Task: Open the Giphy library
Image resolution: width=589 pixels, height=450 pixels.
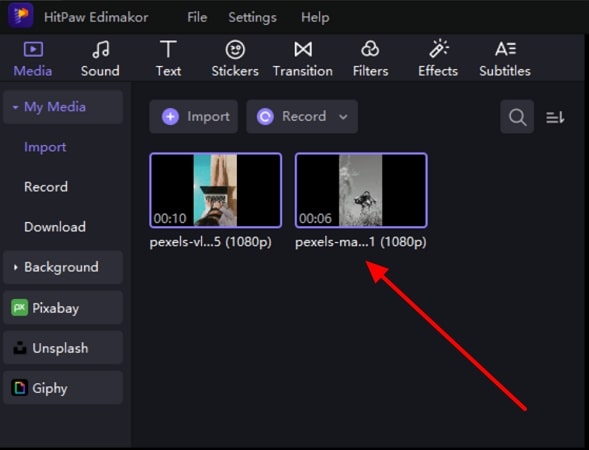Action: click(63, 388)
